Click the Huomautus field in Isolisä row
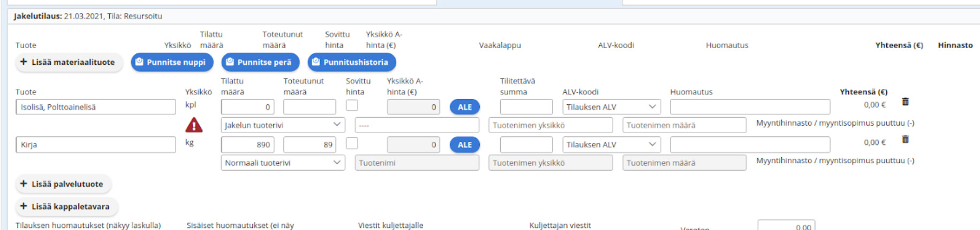The height and width of the screenshot is (230, 980). [750, 107]
